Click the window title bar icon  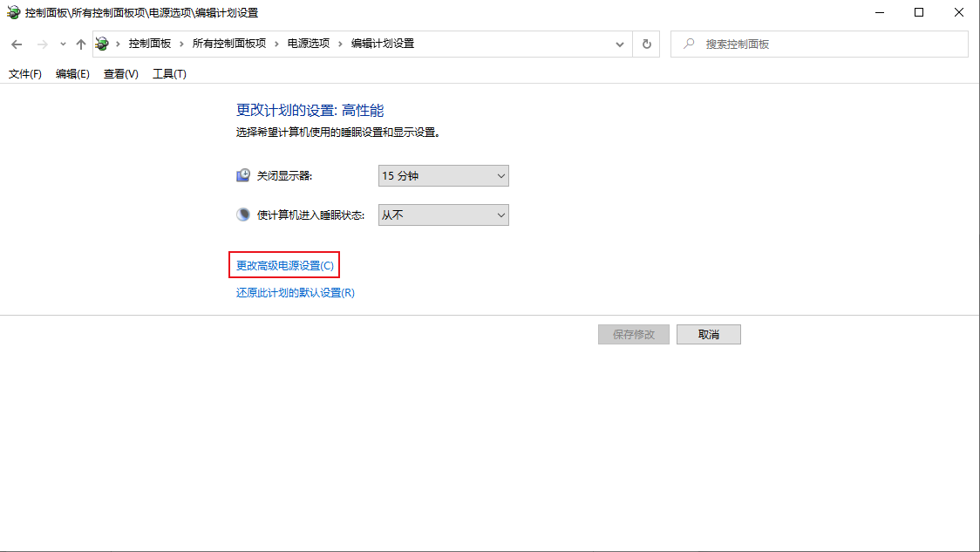pos(13,12)
